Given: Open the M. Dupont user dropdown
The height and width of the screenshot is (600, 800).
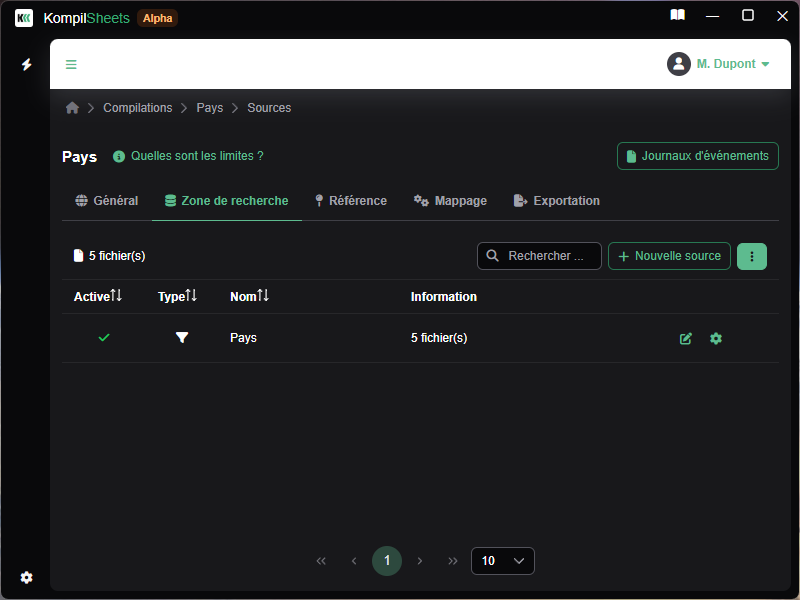Looking at the screenshot, I should pos(719,64).
